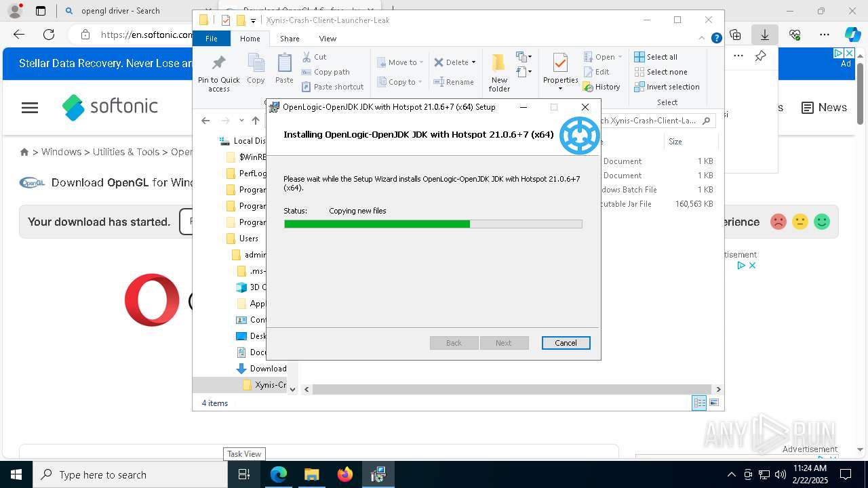
Task: Show hidden system tray icons chevron
Action: [731, 474]
